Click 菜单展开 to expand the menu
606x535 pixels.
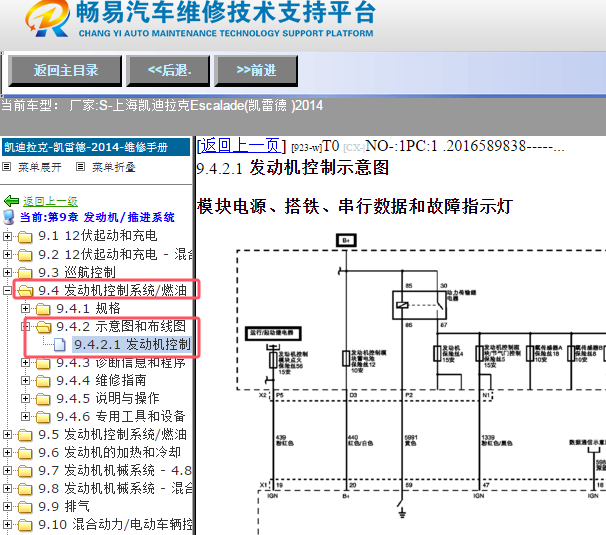point(39,167)
